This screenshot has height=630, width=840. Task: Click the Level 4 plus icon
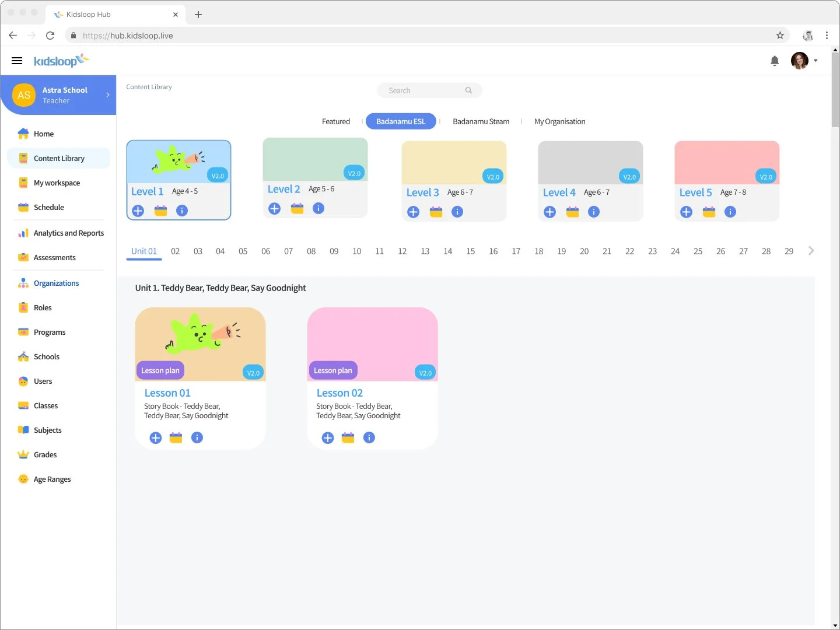click(549, 212)
